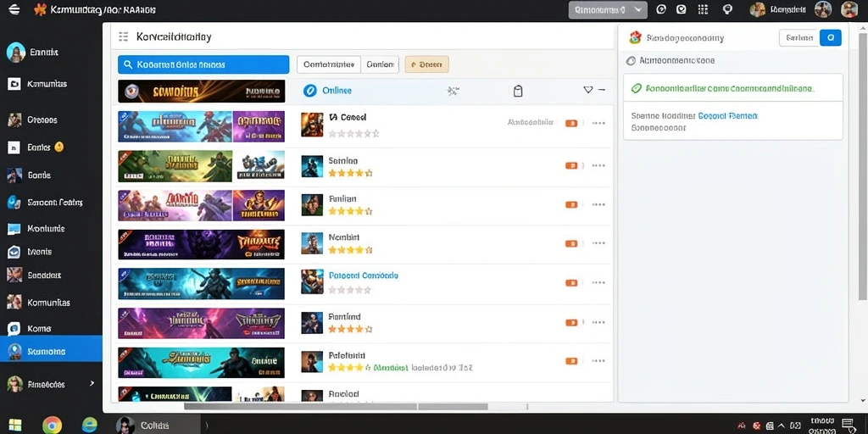The height and width of the screenshot is (434, 868).
Task: Click the sparkle icon in the Online header row
Action: [x=453, y=92]
